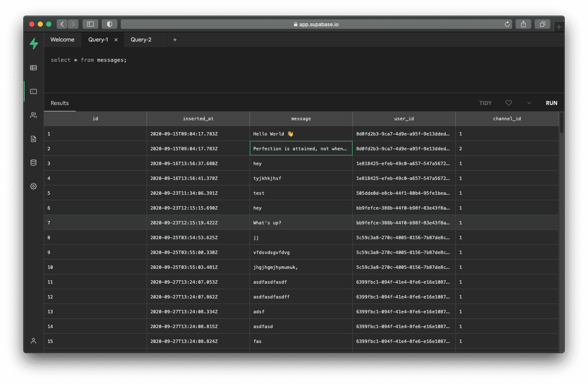Viewport: 588px width, 384px height.
Task: Tidy the SQL query formatting
Action: (485, 103)
